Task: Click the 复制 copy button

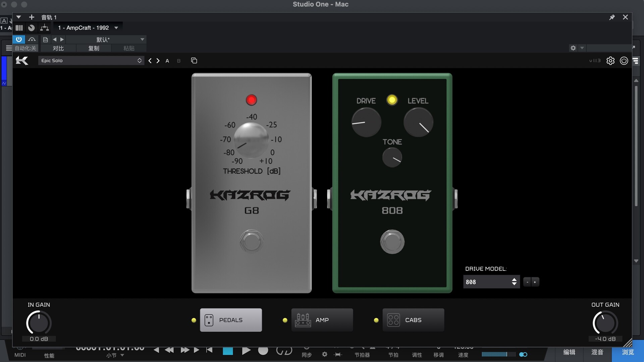Action: (94, 48)
